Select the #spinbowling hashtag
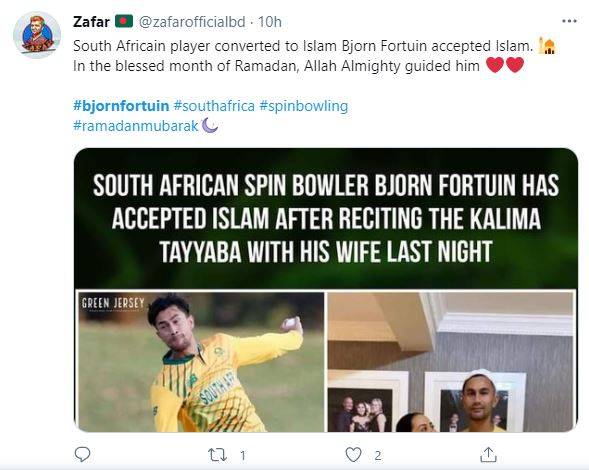 (304, 106)
